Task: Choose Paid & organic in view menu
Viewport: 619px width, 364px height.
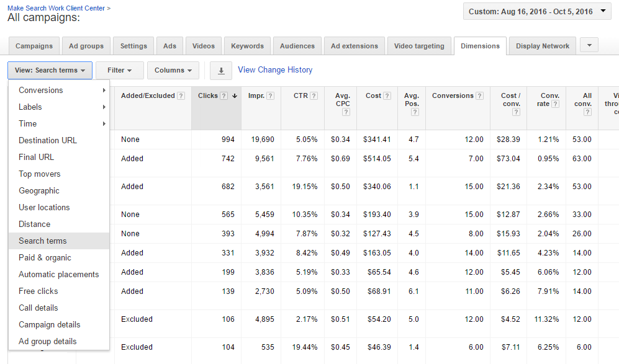Action: click(59, 257)
